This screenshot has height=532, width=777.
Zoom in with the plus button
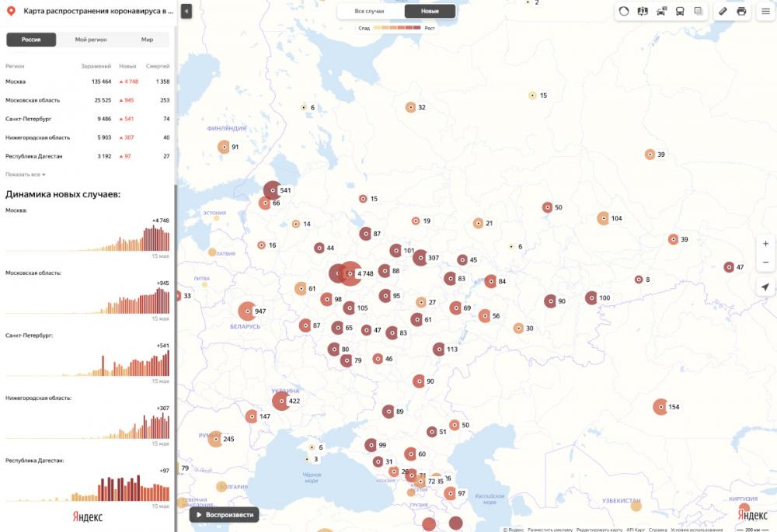pyautogui.click(x=765, y=244)
